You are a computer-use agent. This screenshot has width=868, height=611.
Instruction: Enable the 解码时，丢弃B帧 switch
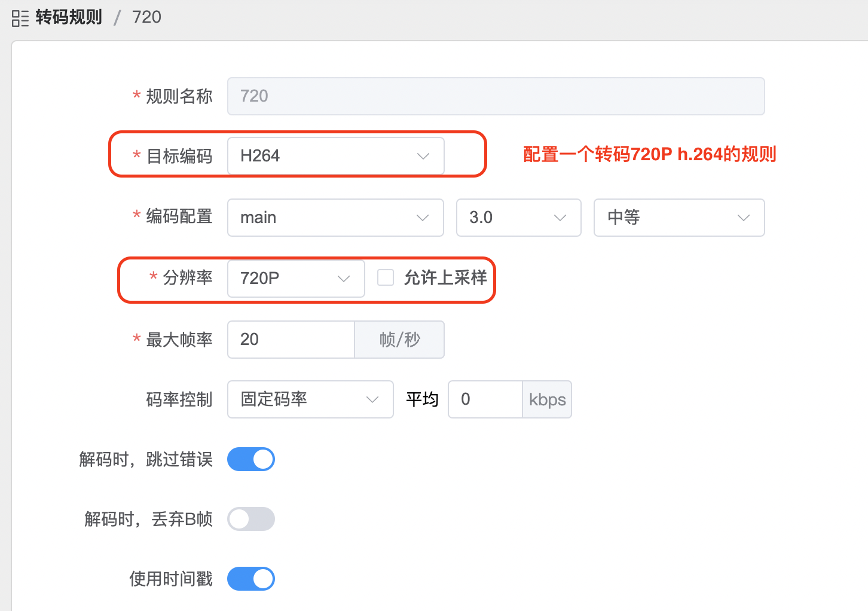click(251, 519)
